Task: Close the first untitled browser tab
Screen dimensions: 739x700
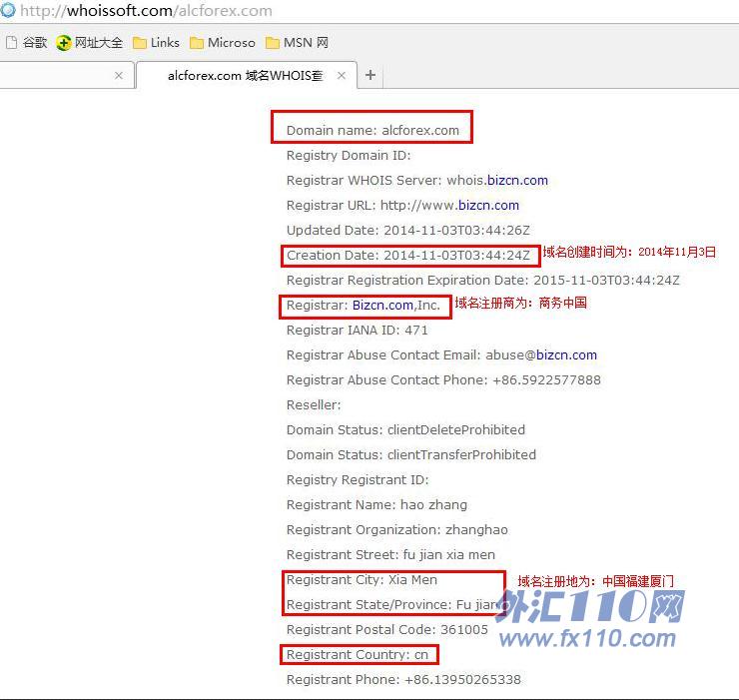Action: (x=119, y=76)
